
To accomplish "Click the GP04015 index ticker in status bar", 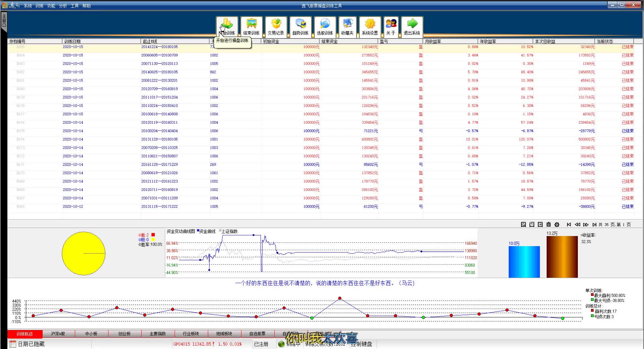I will 208,344.
